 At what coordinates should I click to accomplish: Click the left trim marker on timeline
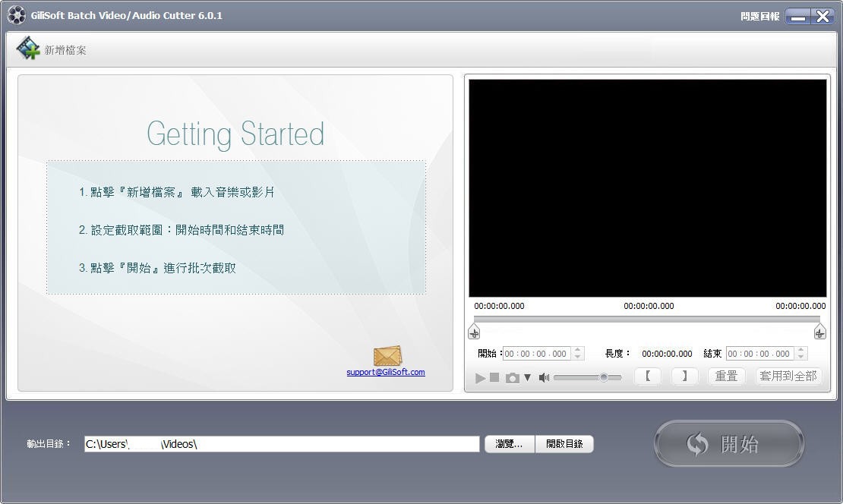(x=474, y=332)
